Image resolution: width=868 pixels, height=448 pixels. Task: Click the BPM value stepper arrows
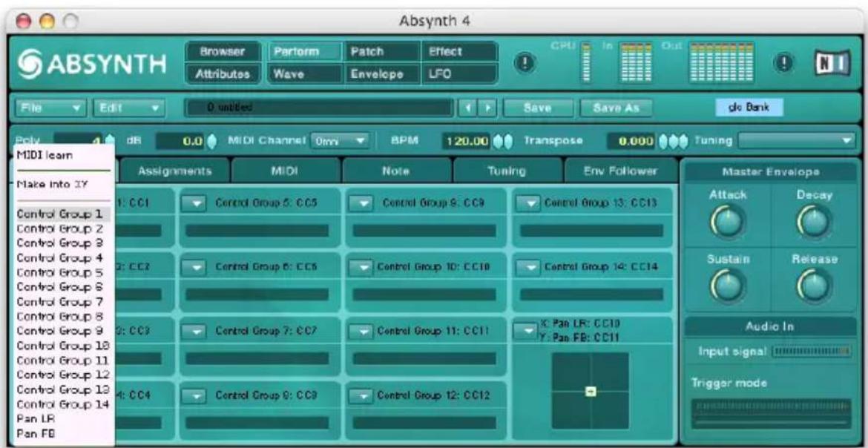(x=503, y=141)
